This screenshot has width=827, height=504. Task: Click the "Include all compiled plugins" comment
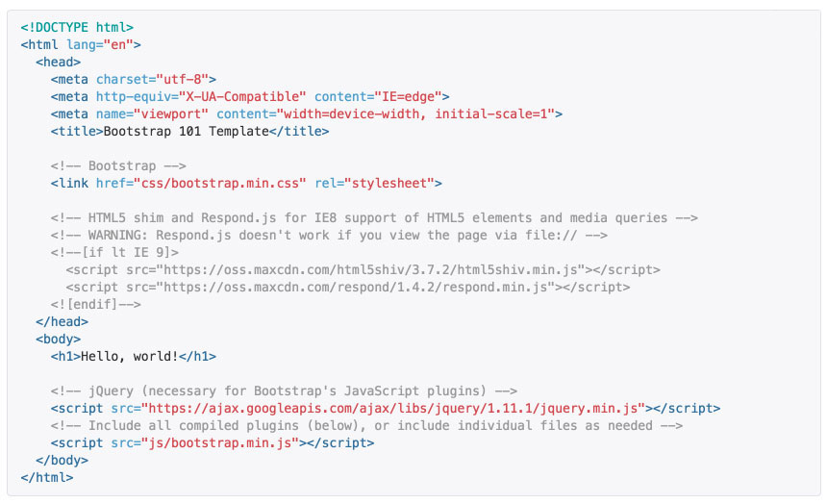click(367, 425)
